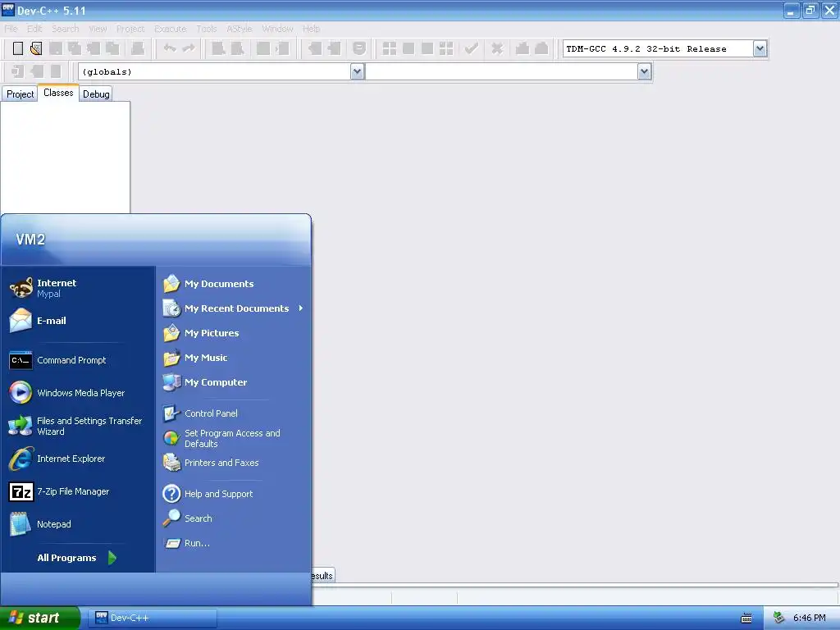Launch Windows Media Player
This screenshot has height=630, width=840.
[79, 393]
